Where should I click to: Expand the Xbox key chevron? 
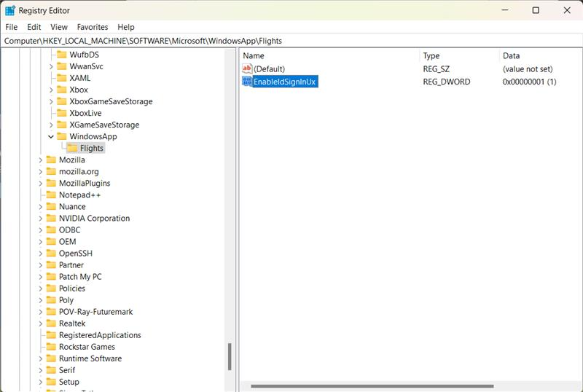(51, 90)
